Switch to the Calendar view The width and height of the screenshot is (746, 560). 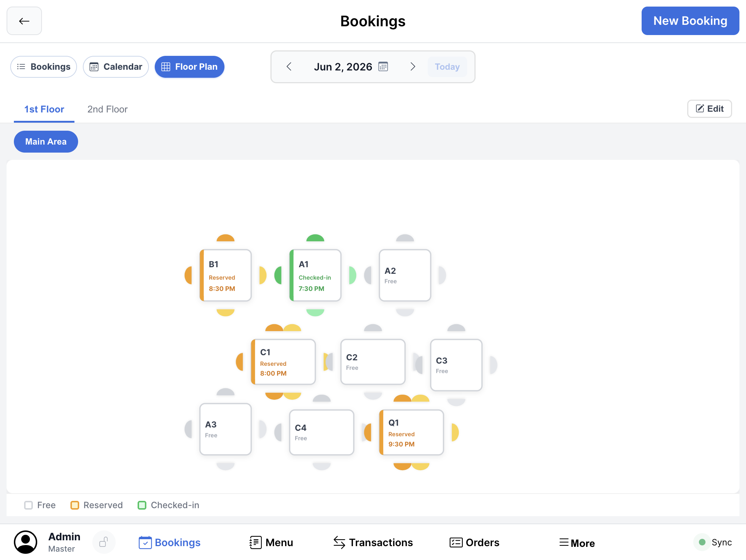pos(116,67)
